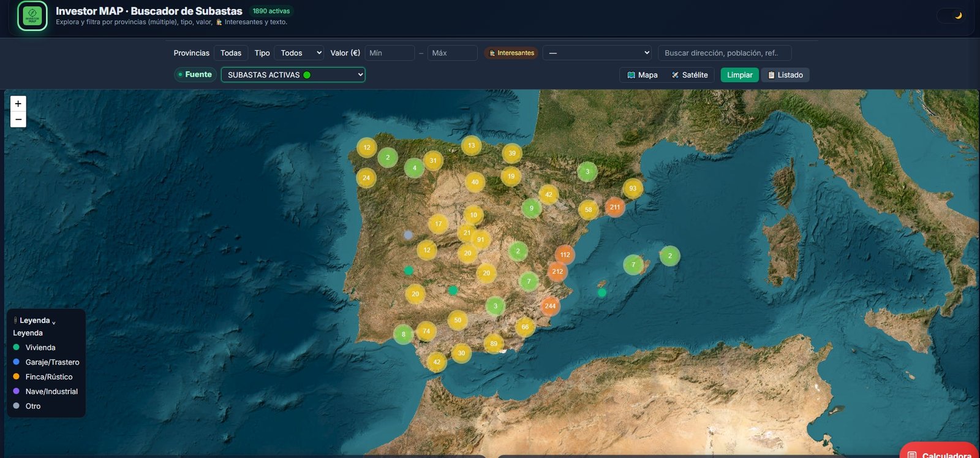Open the Tipo dropdown
The image size is (980, 458).
299,53
